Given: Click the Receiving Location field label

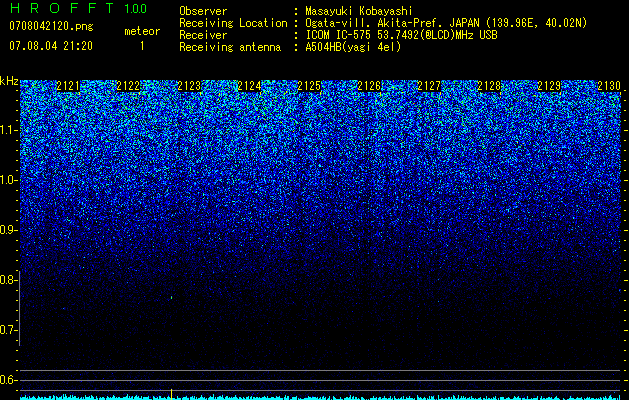Looking at the screenshot, I should [233, 23].
